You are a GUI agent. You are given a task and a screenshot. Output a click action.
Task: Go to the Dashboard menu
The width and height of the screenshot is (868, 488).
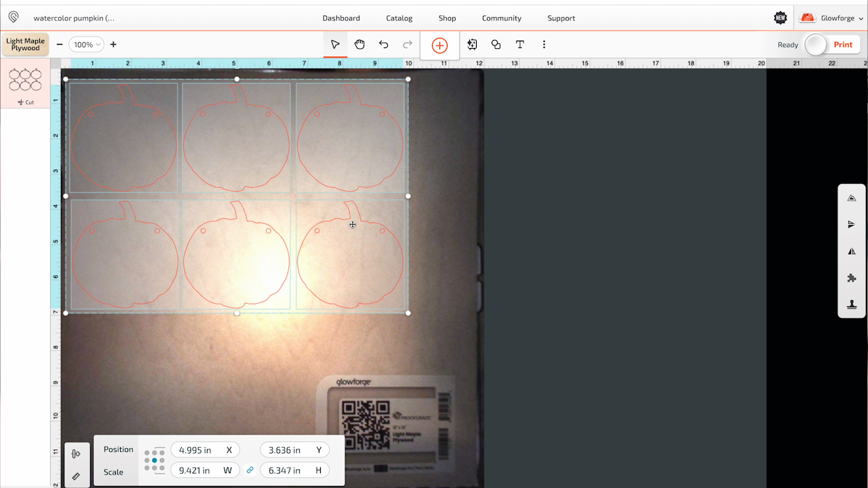click(341, 18)
